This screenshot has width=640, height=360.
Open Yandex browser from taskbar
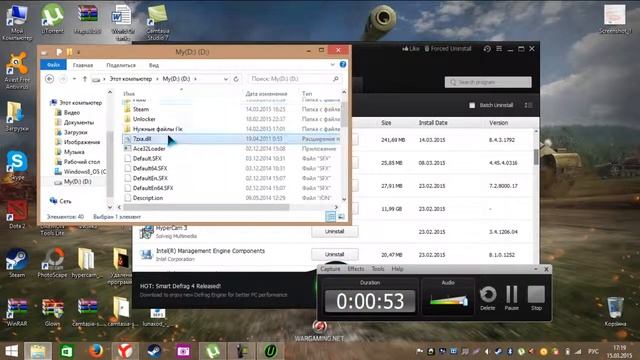point(125,351)
